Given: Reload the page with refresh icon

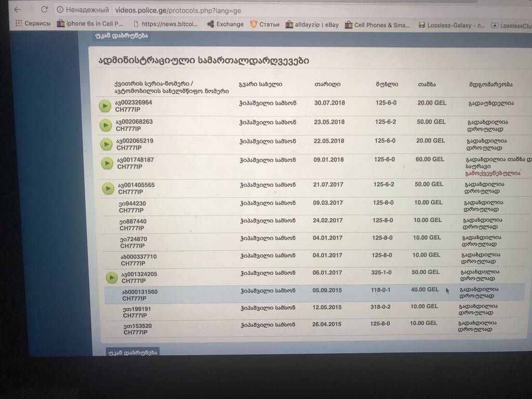Looking at the screenshot, I should tap(45, 9).
